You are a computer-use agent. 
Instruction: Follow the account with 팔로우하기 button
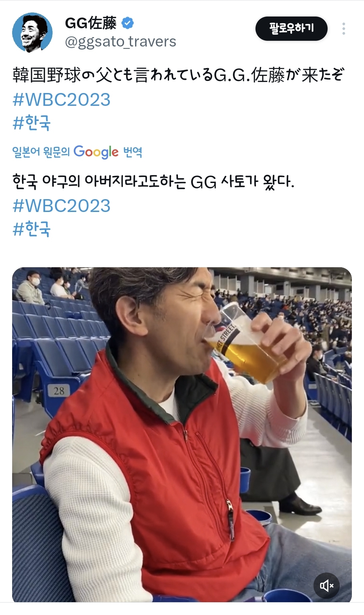pyautogui.click(x=292, y=29)
